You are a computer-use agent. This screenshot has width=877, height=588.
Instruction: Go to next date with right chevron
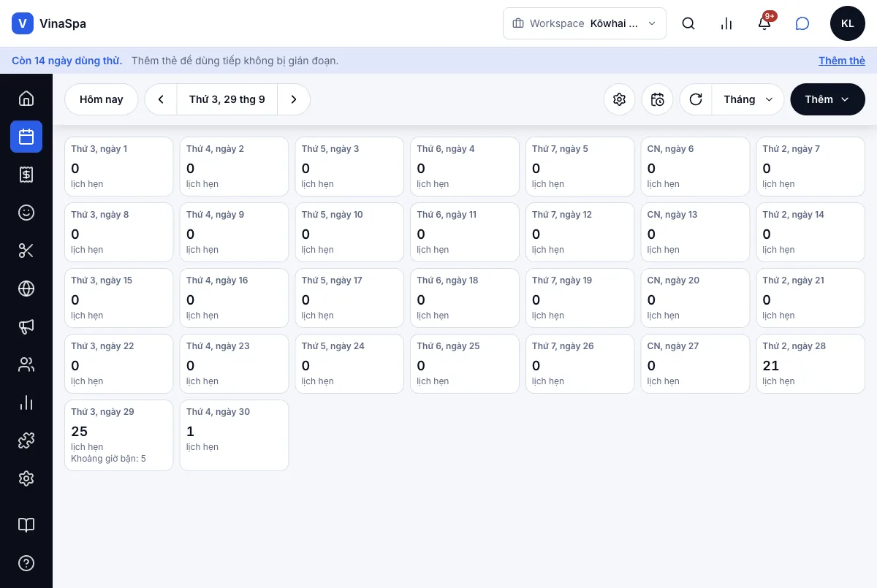coord(294,99)
